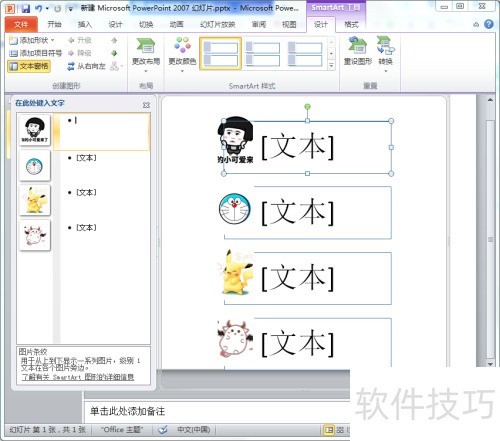Open the 转换 convert dropdown
Viewport: 500px width, 441px height.
[x=385, y=55]
